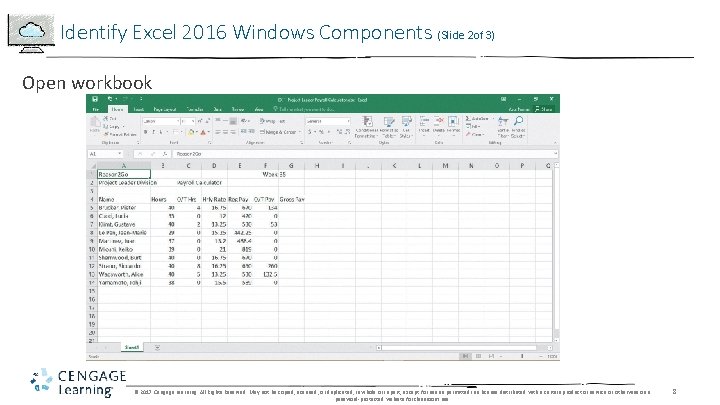Collapse the ribbon with the chevron
Image resolution: width=720 pixels, height=405 pixels.
tap(555, 143)
